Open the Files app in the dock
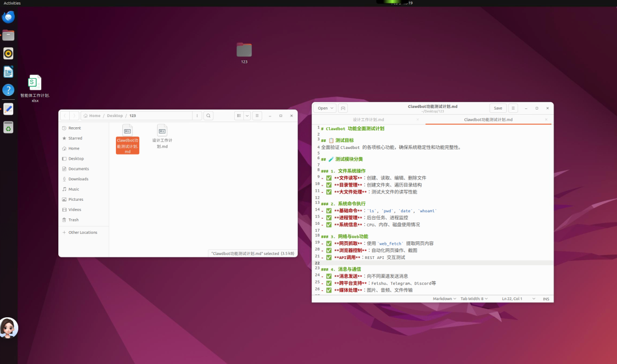This screenshot has height=364, width=617. [8, 35]
